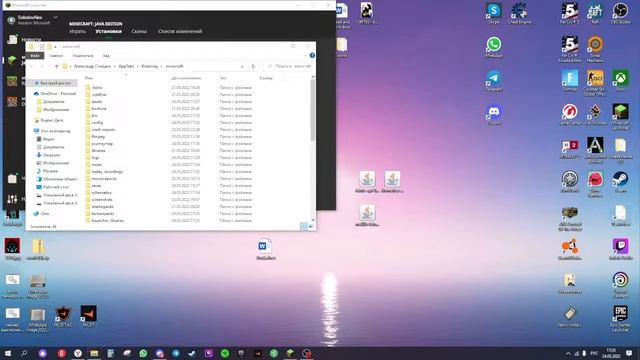Viewport: 640px width, 360px height.
Task: Launch the Counter-Strike Global Offensive shortcut
Action: tap(595, 83)
